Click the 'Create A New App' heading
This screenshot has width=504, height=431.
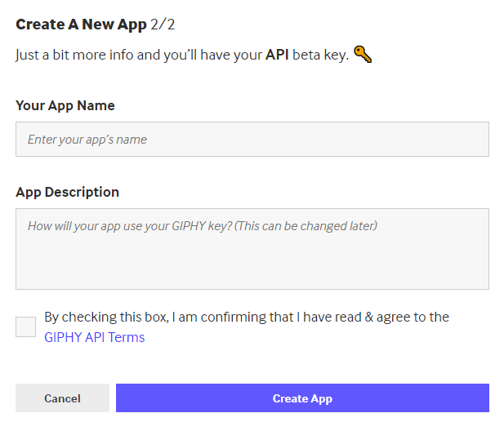point(81,24)
